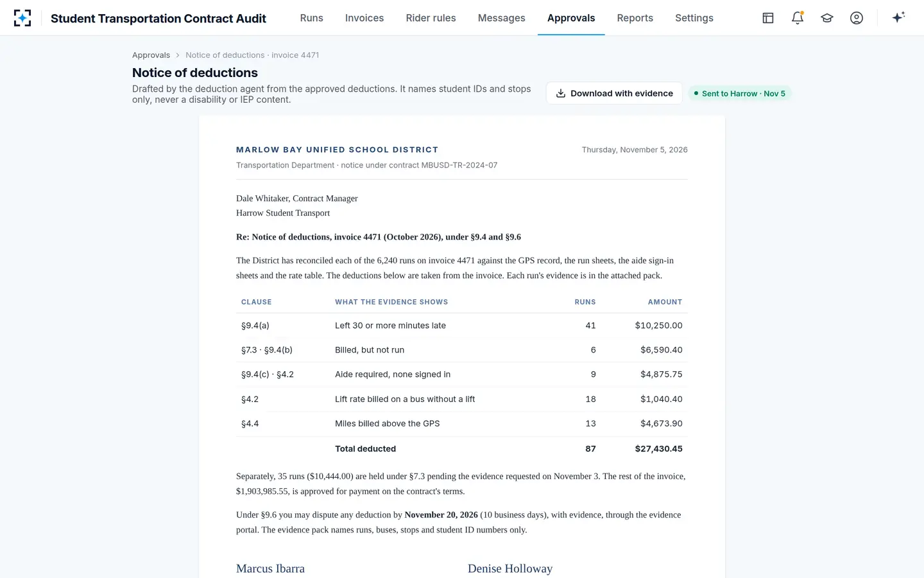Open the layout panel icon

tap(768, 18)
